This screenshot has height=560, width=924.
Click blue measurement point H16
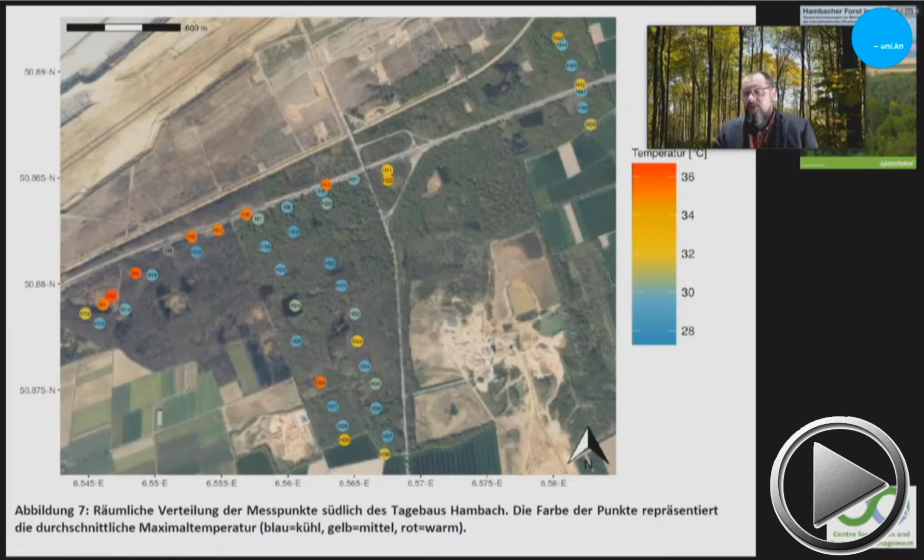coord(196,252)
